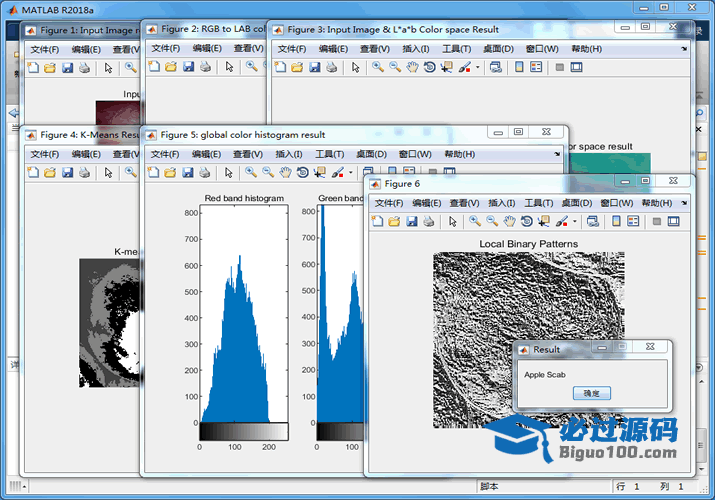
Task: Click the Pan hand tool in Figure 6
Action: [509, 221]
